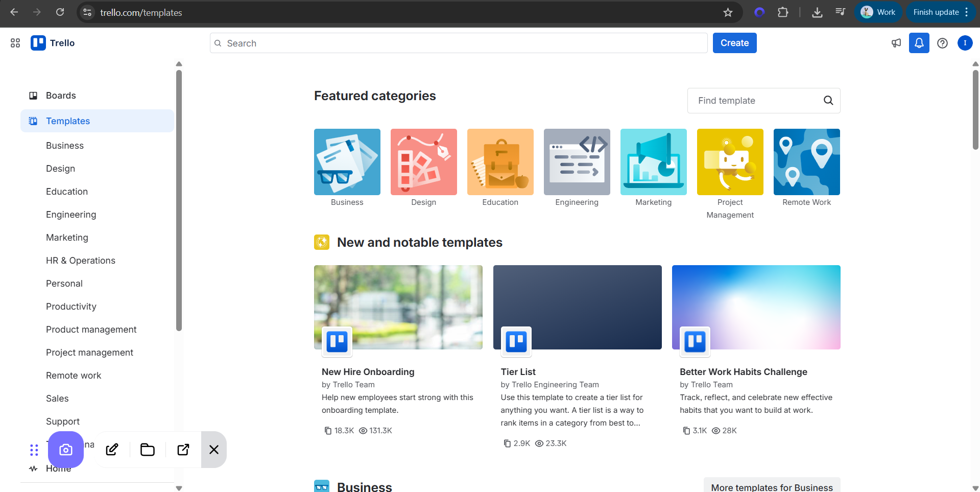This screenshot has height=492, width=980.
Task: Open the Marketing category thumbnail
Action: (x=654, y=162)
